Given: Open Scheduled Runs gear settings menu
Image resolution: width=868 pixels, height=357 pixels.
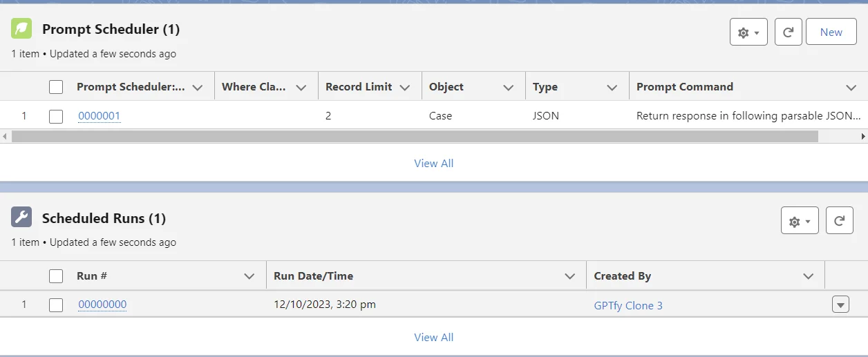Looking at the screenshot, I should (800, 221).
